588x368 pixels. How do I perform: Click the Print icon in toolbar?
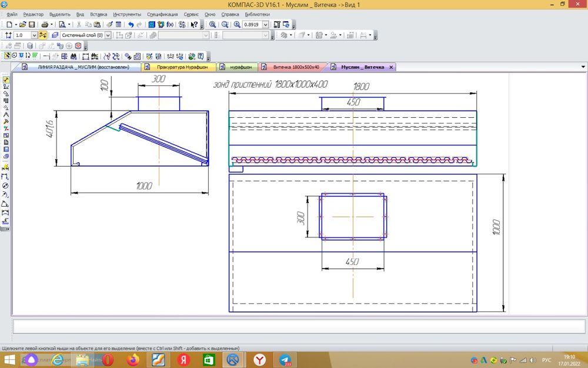click(44, 25)
